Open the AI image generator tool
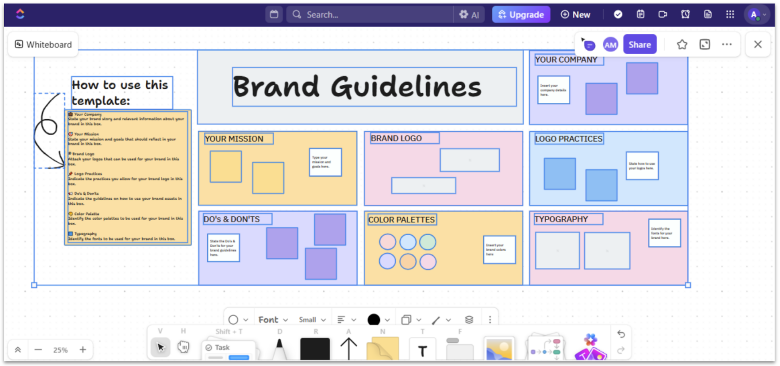This screenshot has height=366, width=780. (x=590, y=347)
